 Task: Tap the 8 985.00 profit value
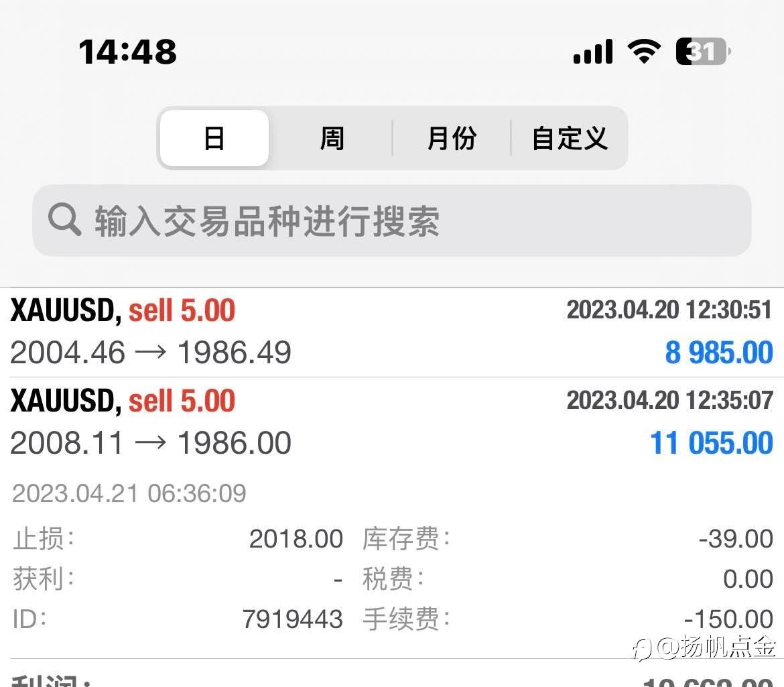click(x=718, y=353)
